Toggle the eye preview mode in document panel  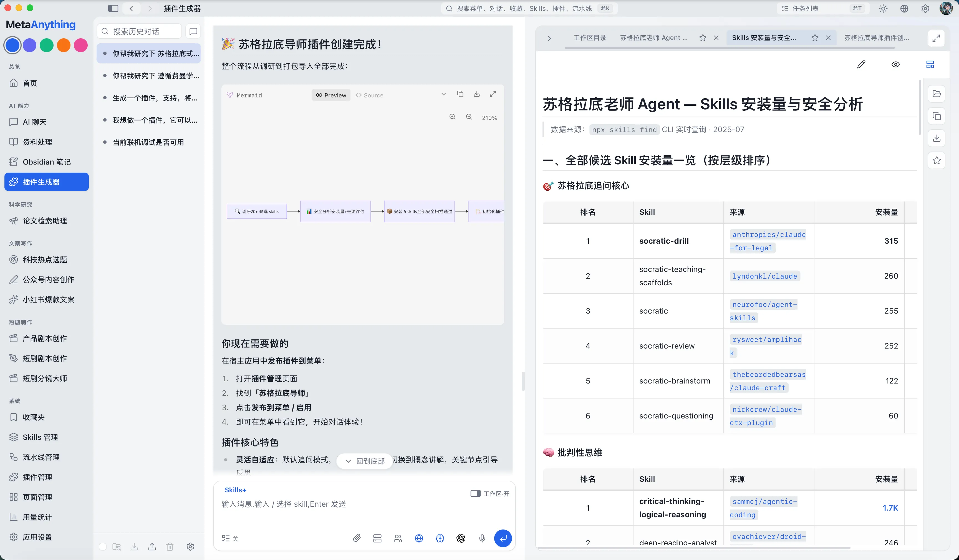(x=896, y=64)
